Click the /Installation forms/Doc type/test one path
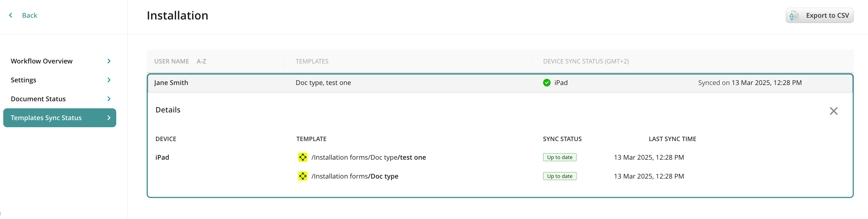This screenshot has height=219, width=868. [x=368, y=157]
